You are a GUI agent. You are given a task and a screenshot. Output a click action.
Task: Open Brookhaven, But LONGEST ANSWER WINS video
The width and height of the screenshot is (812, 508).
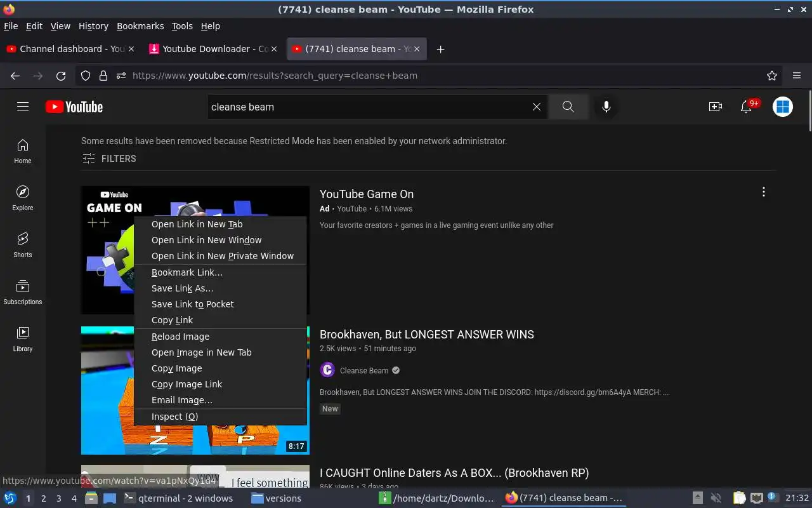point(427,335)
